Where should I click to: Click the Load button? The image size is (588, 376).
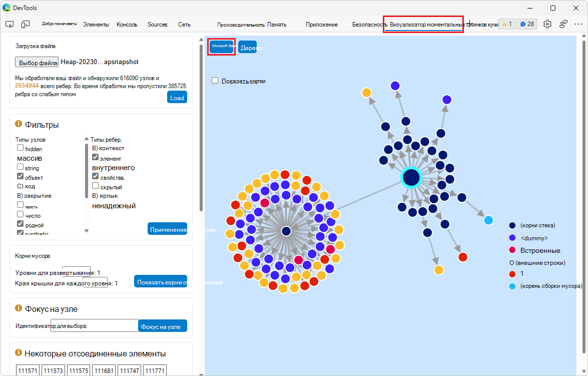(177, 98)
